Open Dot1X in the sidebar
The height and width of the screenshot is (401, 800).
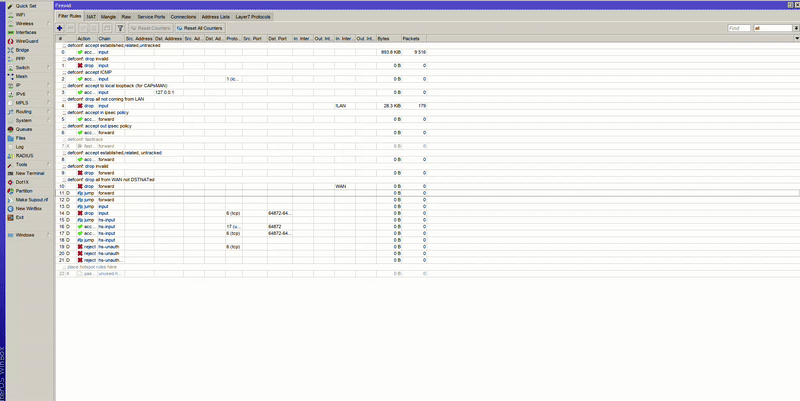(22, 182)
